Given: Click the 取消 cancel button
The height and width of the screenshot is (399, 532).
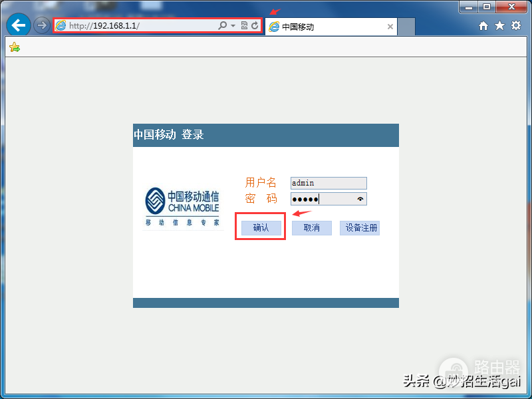Looking at the screenshot, I should [311, 227].
